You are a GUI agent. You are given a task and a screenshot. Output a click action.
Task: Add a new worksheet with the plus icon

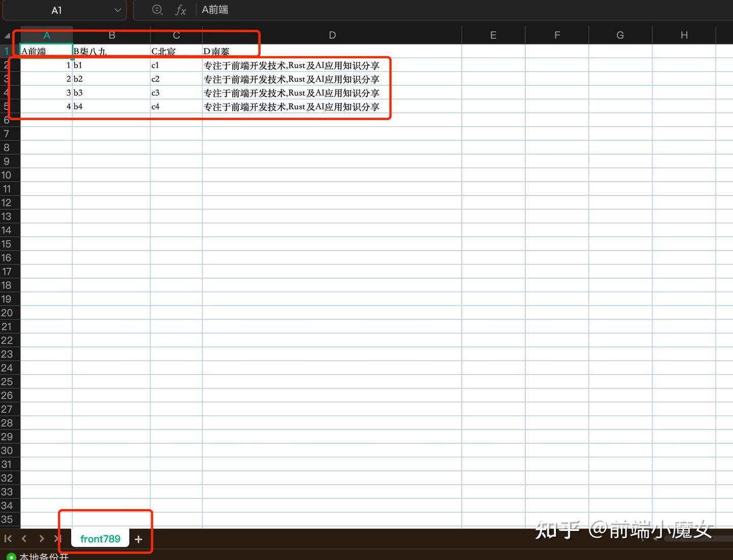click(138, 539)
